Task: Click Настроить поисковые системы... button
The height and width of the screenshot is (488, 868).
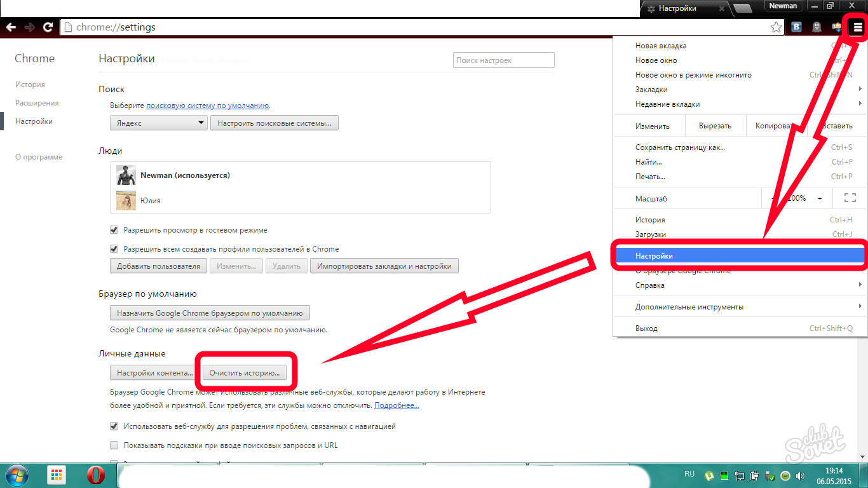Action: point(275,123)
